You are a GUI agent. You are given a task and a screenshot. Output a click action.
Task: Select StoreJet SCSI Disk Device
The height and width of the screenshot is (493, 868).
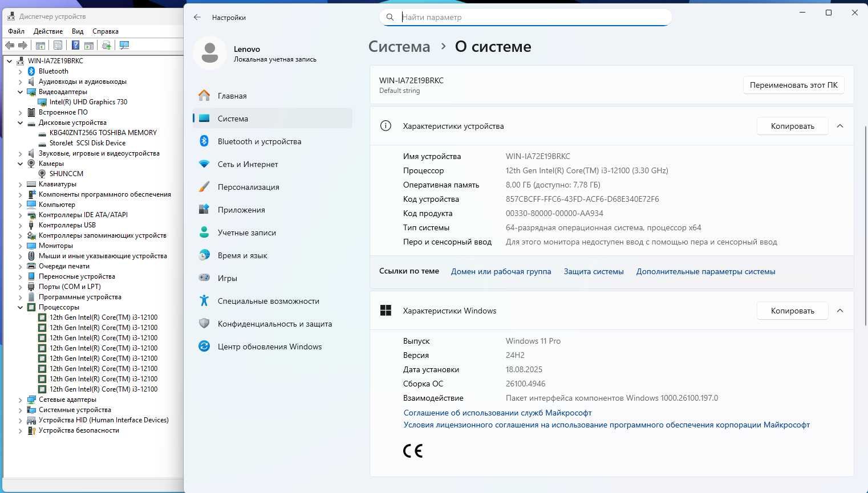87,143
